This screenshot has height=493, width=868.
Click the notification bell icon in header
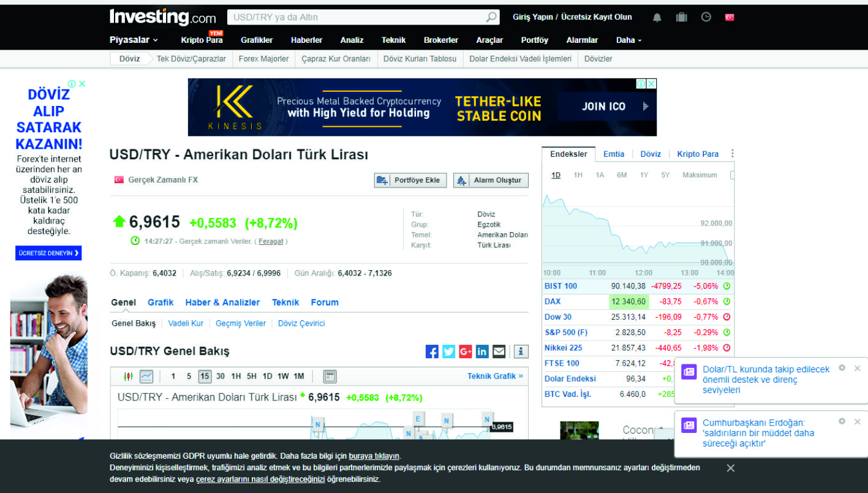pos(657,17)
